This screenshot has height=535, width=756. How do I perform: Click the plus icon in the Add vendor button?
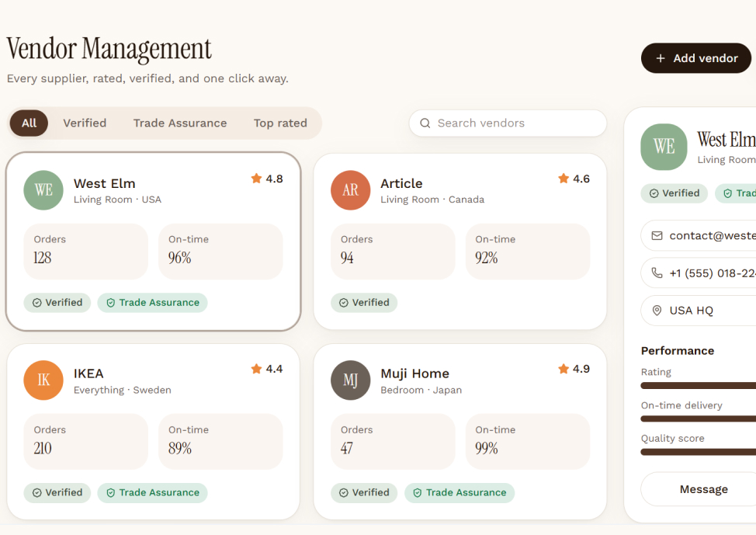(661, 58)
